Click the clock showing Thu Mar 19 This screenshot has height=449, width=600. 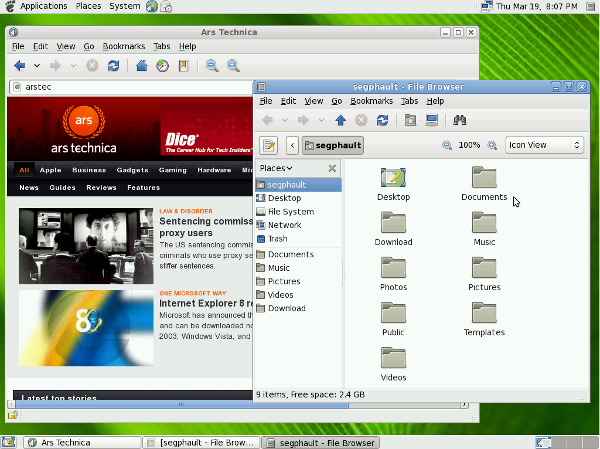pyautogui.click(x=536, y=6)
